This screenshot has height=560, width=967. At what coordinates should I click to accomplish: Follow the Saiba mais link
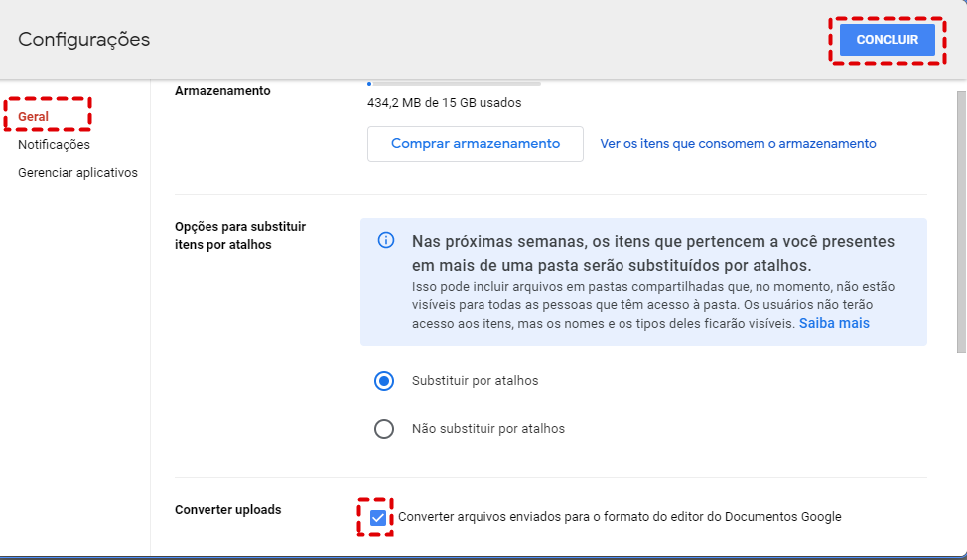tap(834, 324)
